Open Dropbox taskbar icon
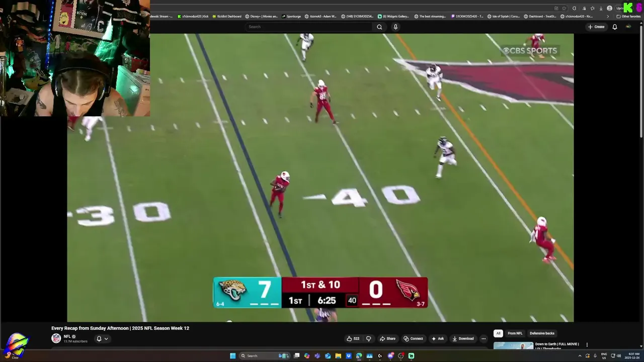The height and width of the screenshot is (362, 644). (x=348, y=355)
